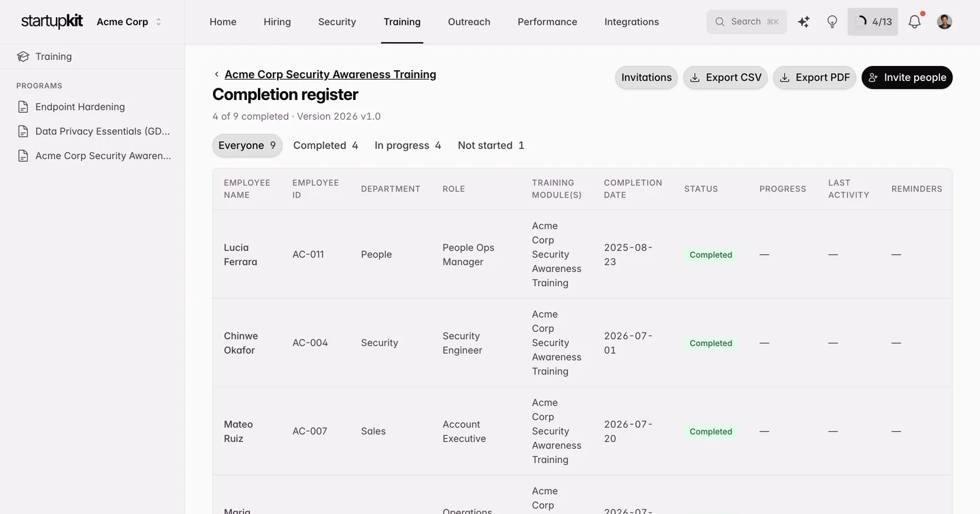The width and height of the screenshot is (980, 514).
Task: Click the Search field
Action: 747,22
